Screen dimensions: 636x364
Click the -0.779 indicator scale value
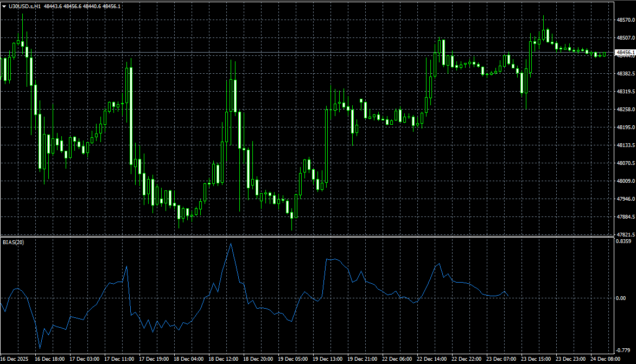tap(624, 350)
